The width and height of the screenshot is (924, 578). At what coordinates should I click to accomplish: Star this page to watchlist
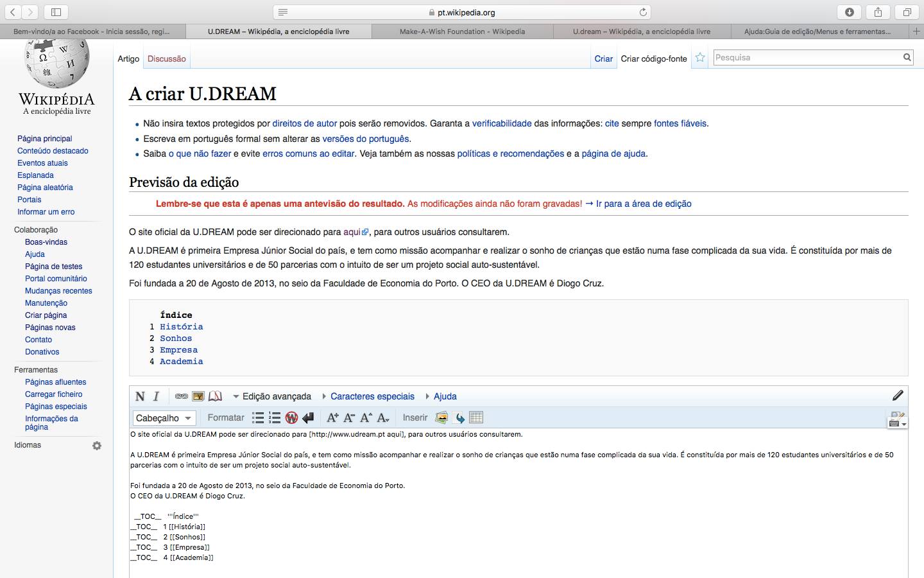[700, 58]
